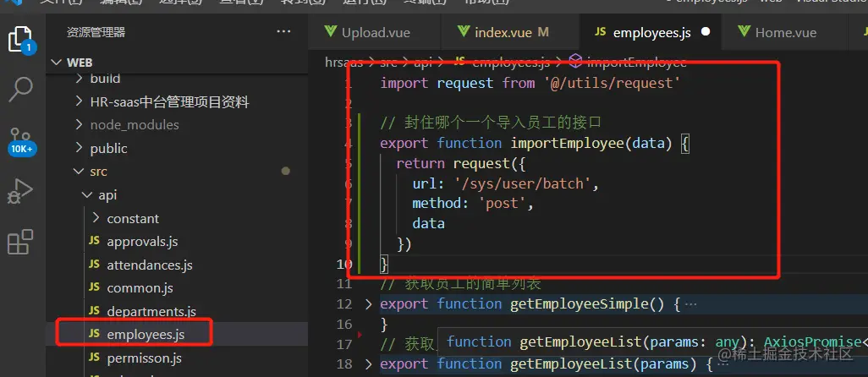Click the api breadcrumb segment

pos(422,63)
